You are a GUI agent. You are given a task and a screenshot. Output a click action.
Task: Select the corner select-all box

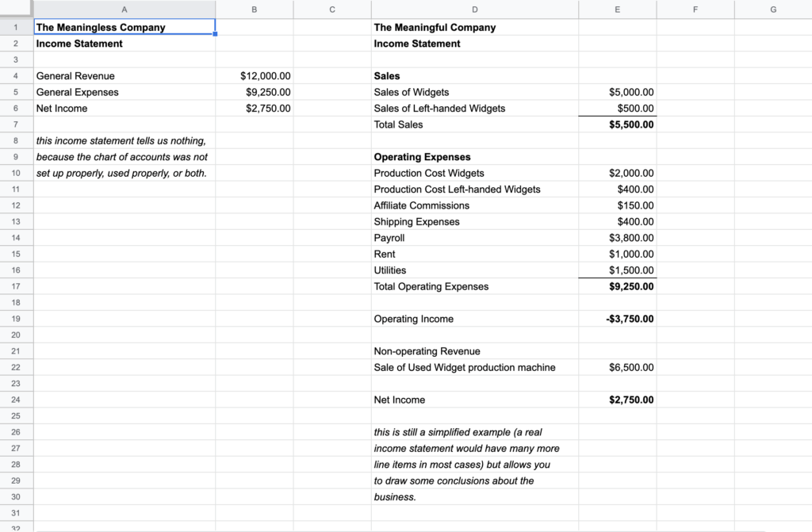point(17,9)
